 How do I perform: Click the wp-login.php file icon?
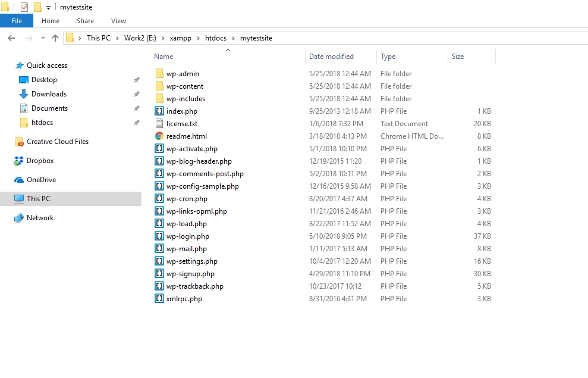[159, 236]
